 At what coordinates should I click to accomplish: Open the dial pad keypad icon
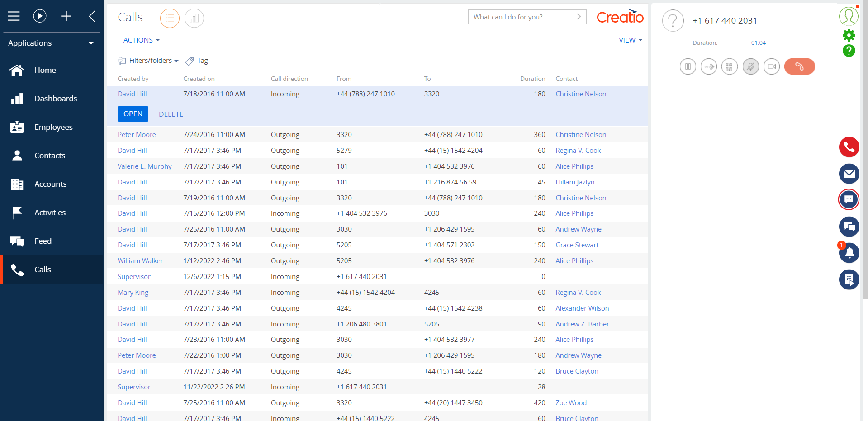[729, 67]
